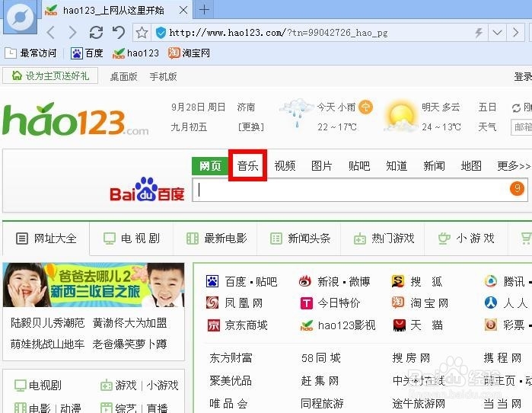Click the sunny cloud icon for tomorrow

[x=400, y=116]
